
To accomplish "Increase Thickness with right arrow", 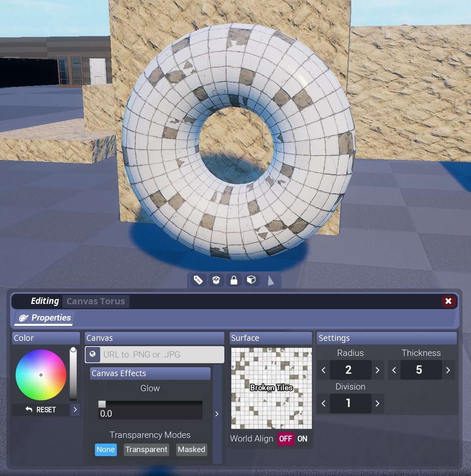I will [x=448, y=370].
